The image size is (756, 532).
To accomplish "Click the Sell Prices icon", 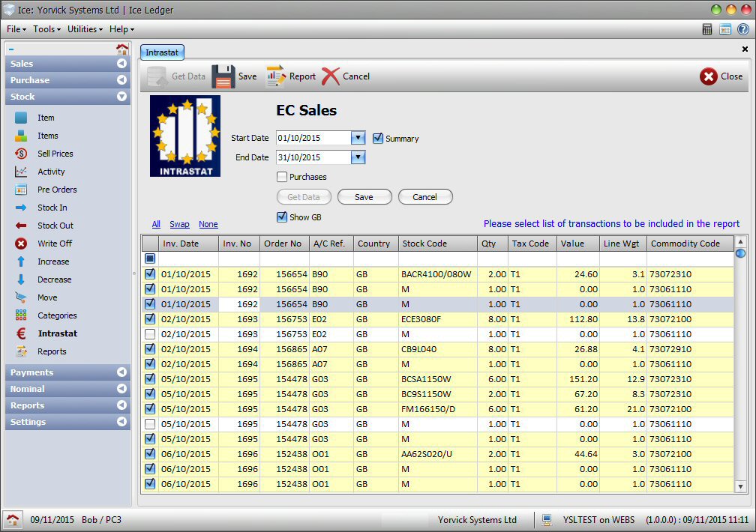I will 22,154.
